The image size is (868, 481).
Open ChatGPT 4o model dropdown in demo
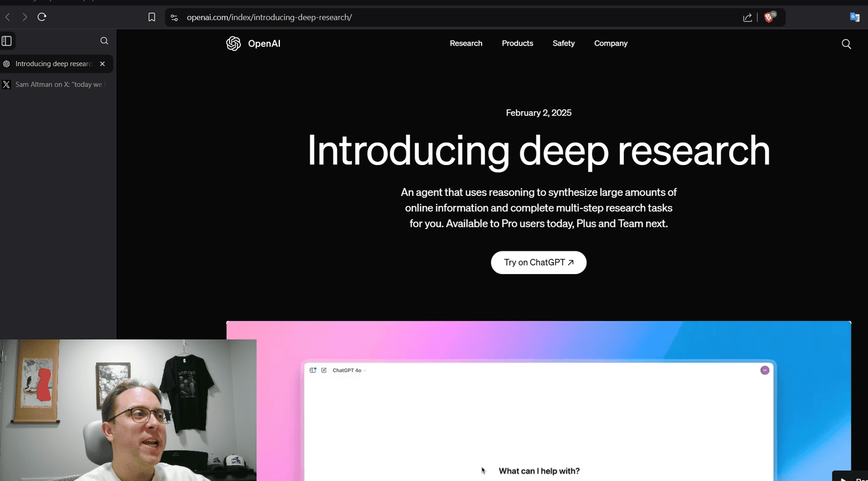pos(349,370)
